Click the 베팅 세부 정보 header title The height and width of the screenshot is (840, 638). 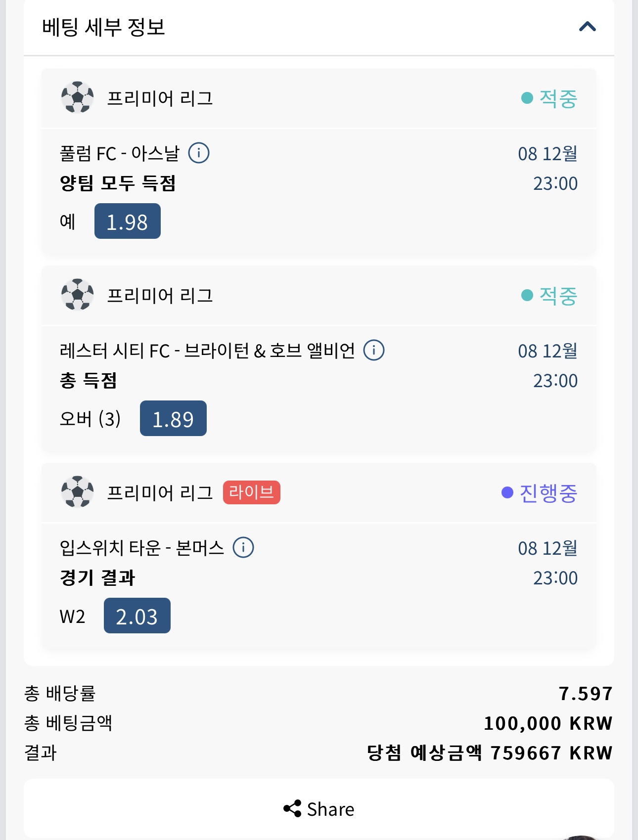[103, 27]
